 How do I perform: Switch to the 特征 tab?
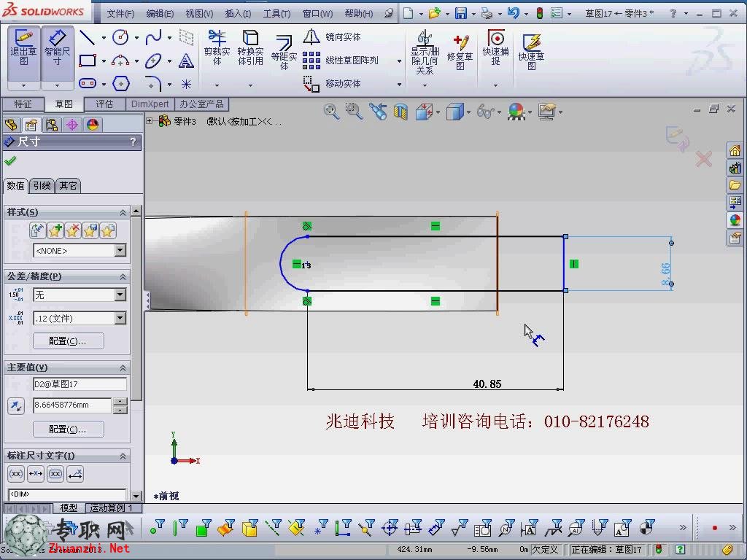click(x=23, y=104)
